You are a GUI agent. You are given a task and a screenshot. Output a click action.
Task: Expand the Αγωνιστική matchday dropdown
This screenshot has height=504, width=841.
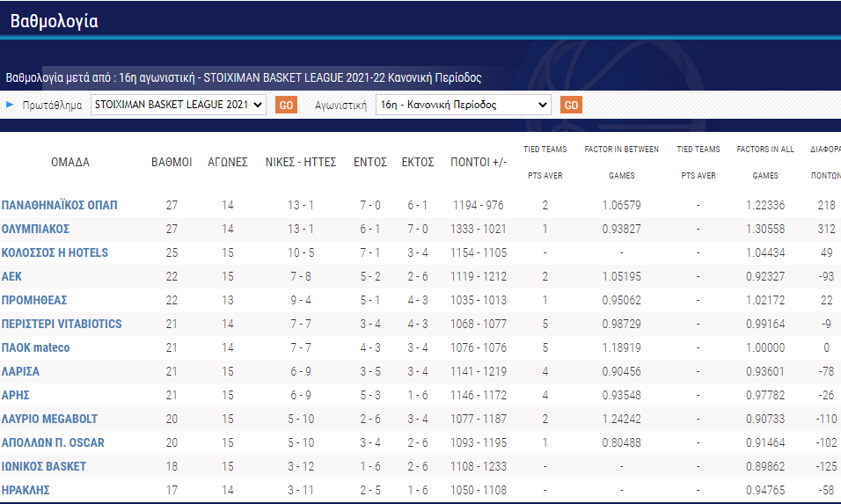coord(463,105)
